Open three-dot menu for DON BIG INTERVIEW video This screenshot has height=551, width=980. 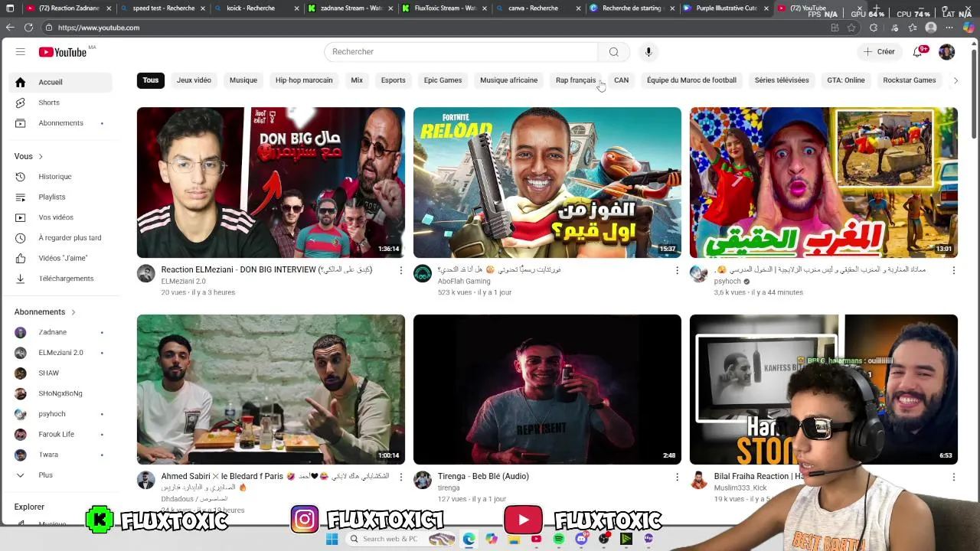[400, 270]
